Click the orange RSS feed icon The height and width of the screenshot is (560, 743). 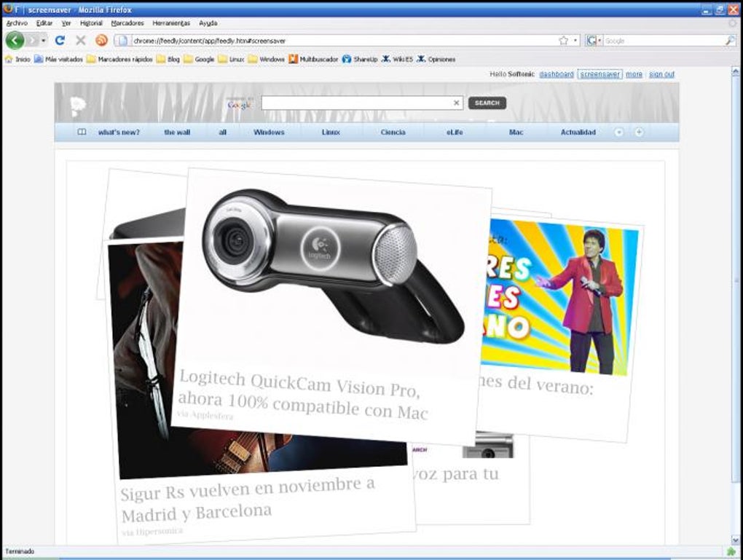click(101, 41)
